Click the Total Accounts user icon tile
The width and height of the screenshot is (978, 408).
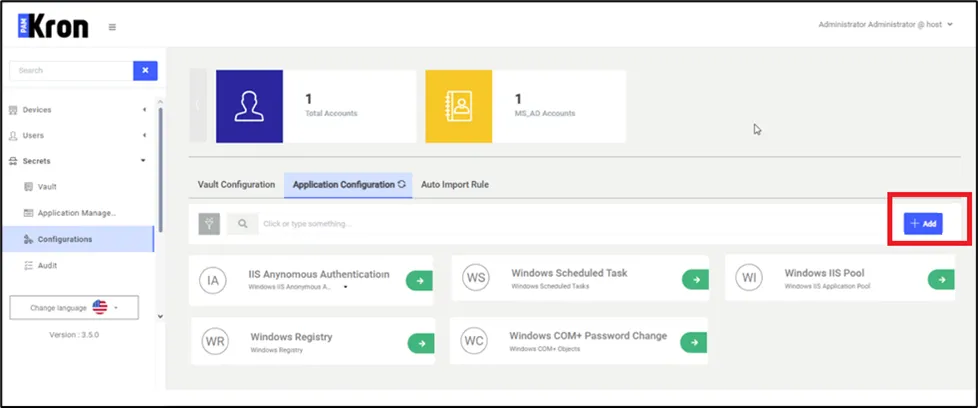pyautogui.click(x=250, y=105)
